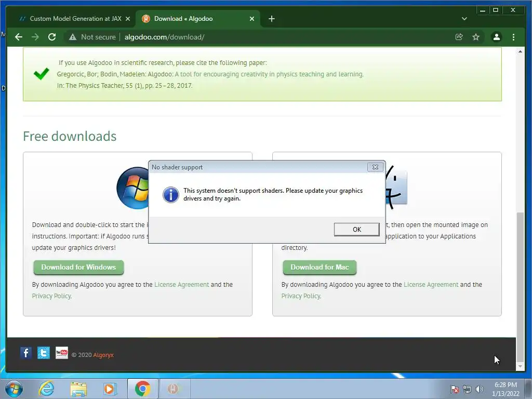This screenshot has height=399, width=532.
Task: Minimize the Chrome window
Action: [483, 10]
